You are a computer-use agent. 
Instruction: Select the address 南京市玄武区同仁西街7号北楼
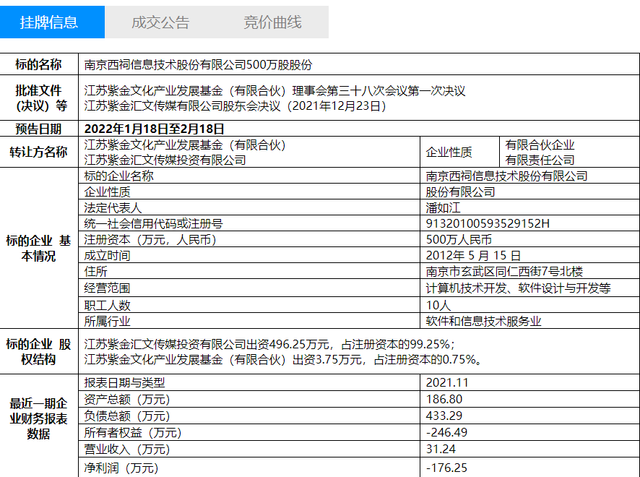[504, 271]
